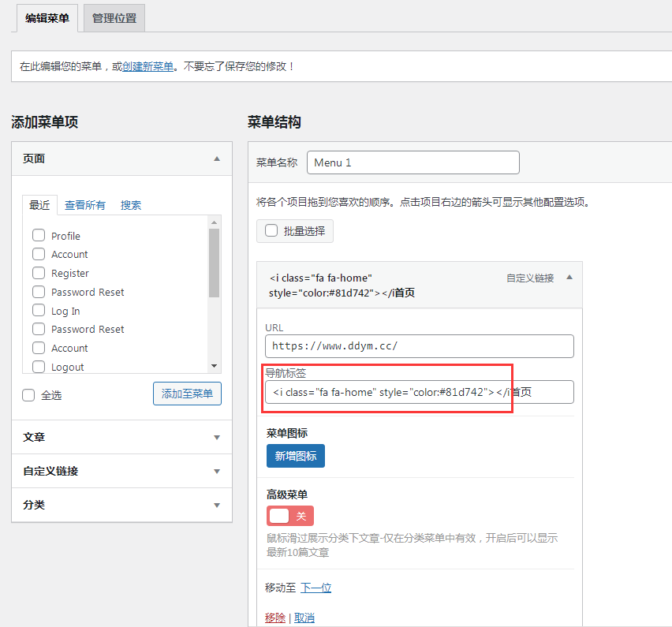
Task: Collapse the 页面 panel arrow
Action: point(217,159)
